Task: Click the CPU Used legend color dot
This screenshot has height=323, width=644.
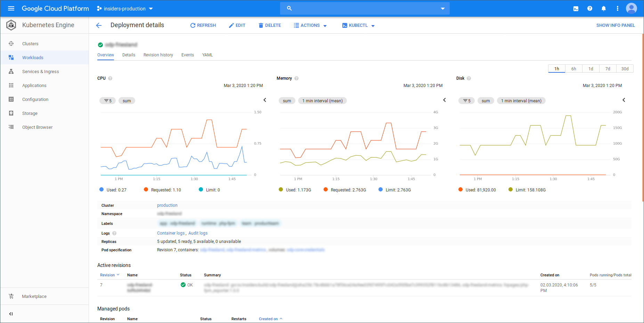Action: point(101,189)
